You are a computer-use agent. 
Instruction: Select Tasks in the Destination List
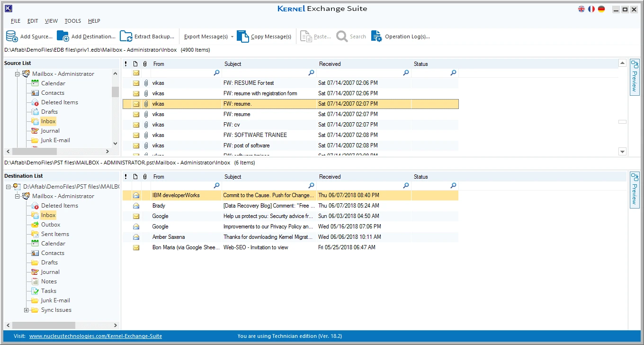click(49, 291)
